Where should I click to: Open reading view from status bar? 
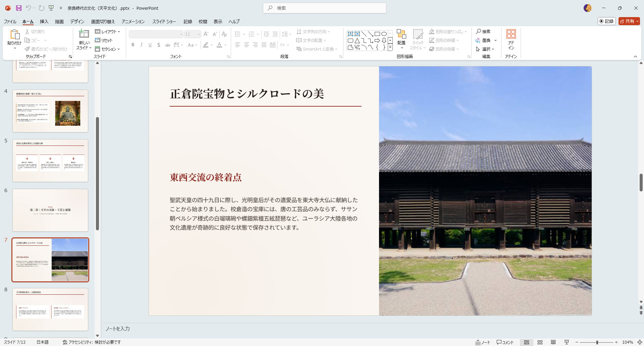[x=553, y=342]
